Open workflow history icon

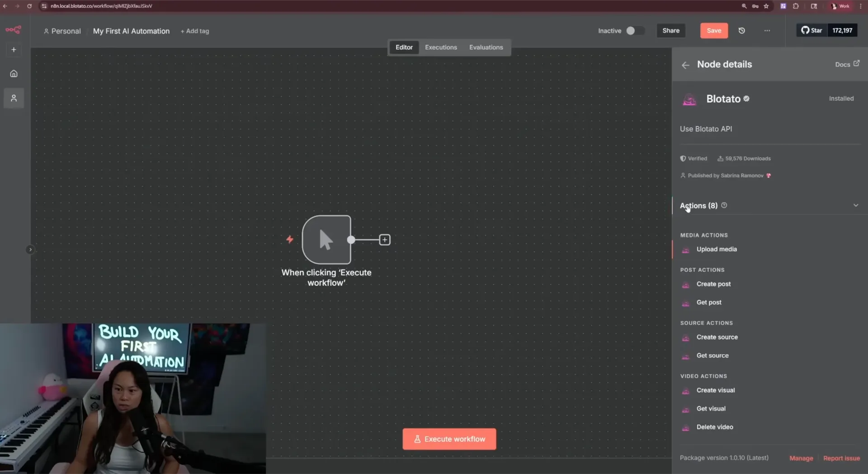742,31
